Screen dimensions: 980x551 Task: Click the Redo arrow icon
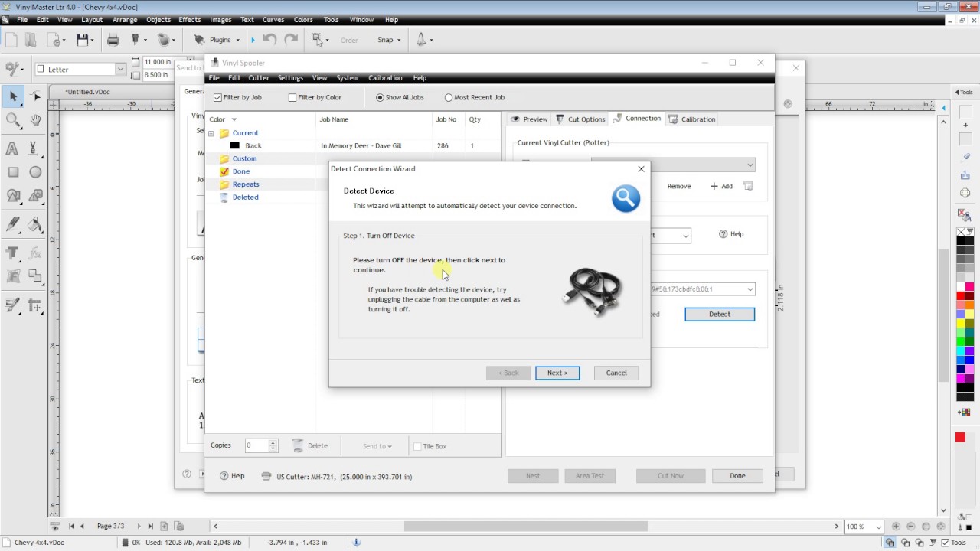[291, 40]
